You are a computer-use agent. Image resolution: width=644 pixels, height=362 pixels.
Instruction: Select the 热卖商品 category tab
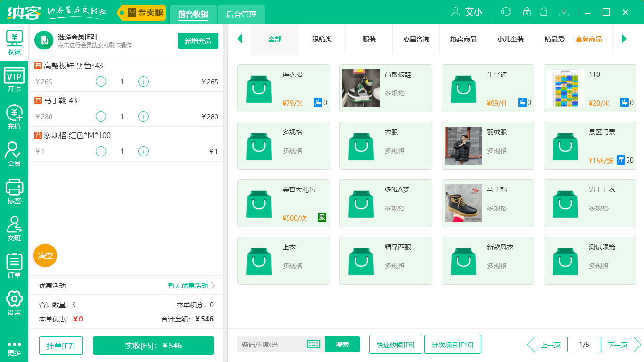point(463,39)
